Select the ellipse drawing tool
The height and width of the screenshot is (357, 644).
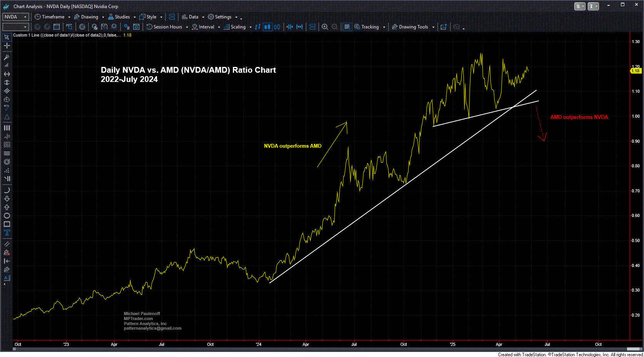point(7,216)
